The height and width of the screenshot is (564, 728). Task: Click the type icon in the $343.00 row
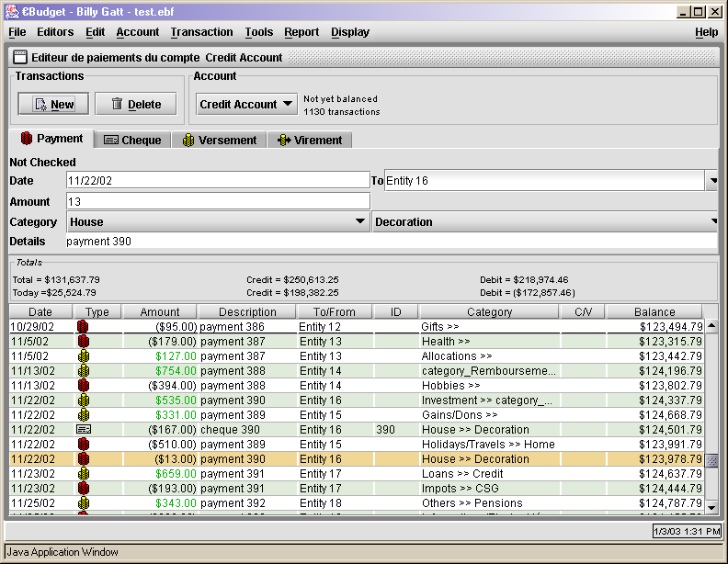(x=83, y=502)
